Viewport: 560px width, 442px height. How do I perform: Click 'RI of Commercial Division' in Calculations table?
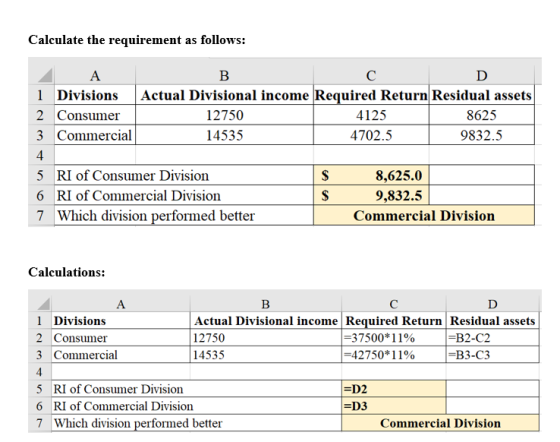[x=123, y=406]
